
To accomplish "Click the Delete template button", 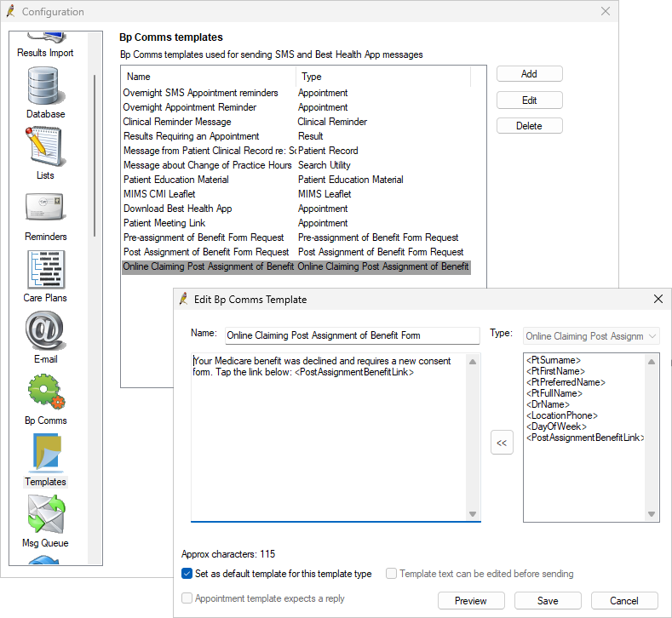I will [x=529, y=126].
